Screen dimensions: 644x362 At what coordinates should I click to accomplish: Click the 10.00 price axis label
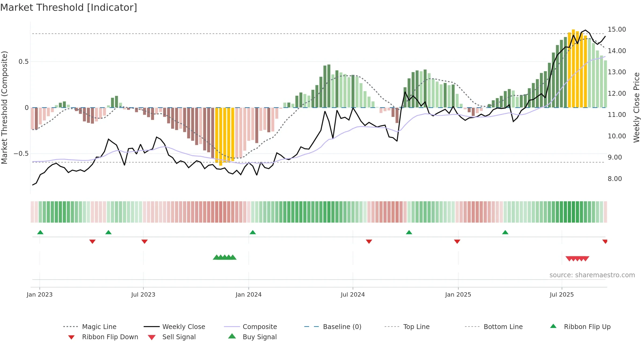[617, 136]
